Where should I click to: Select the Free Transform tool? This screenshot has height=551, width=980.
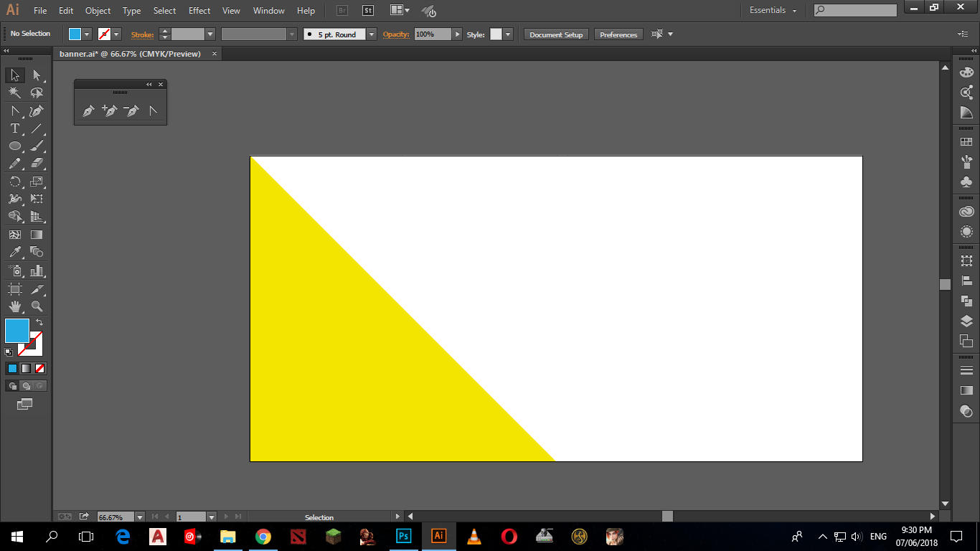[37, 199]
